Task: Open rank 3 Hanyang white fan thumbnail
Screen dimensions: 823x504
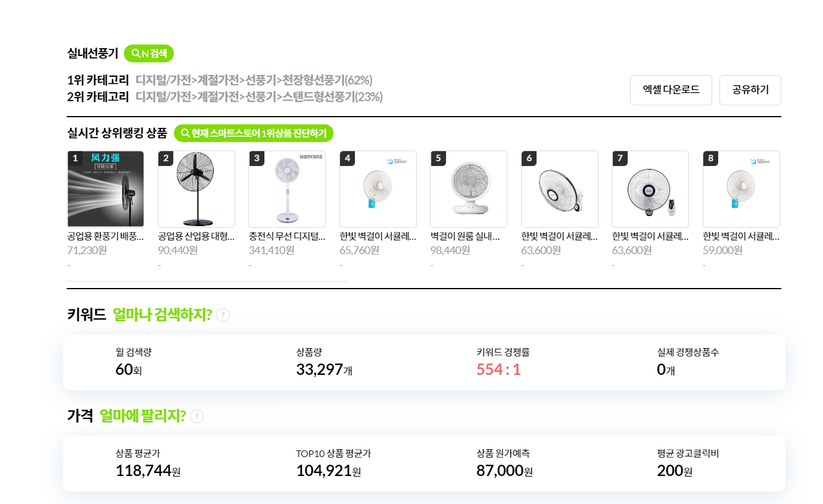Action: pos(287,189)
